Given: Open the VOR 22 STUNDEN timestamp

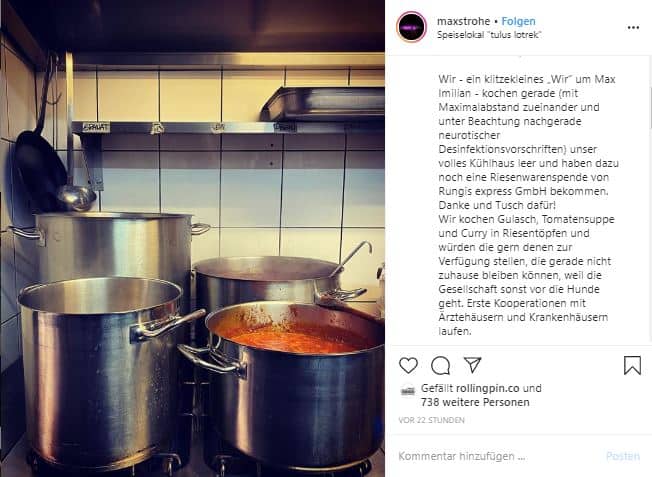Looking at the screenshot, I should pos(431,420).
